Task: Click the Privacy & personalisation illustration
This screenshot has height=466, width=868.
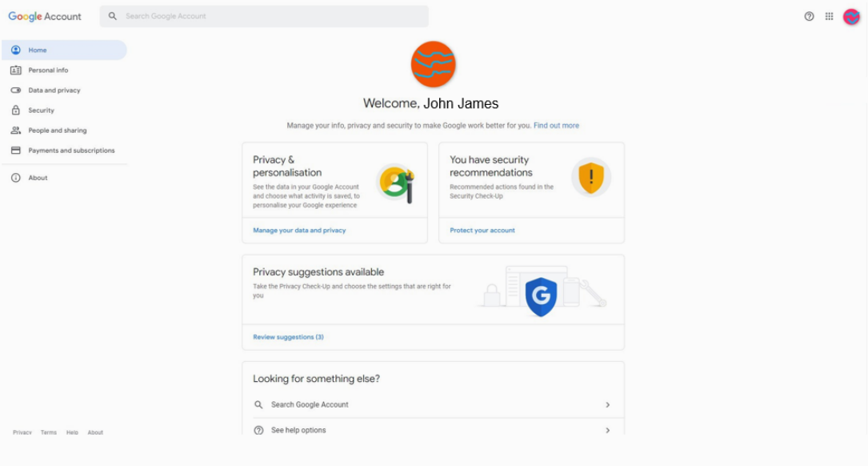Action: tap(396, 183)
